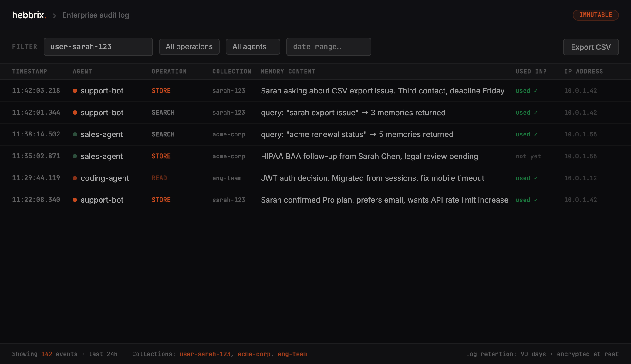The height and width of the screenshot is (364, 631).
Task: Click the READ operation label
Action: tap(159, 178)
